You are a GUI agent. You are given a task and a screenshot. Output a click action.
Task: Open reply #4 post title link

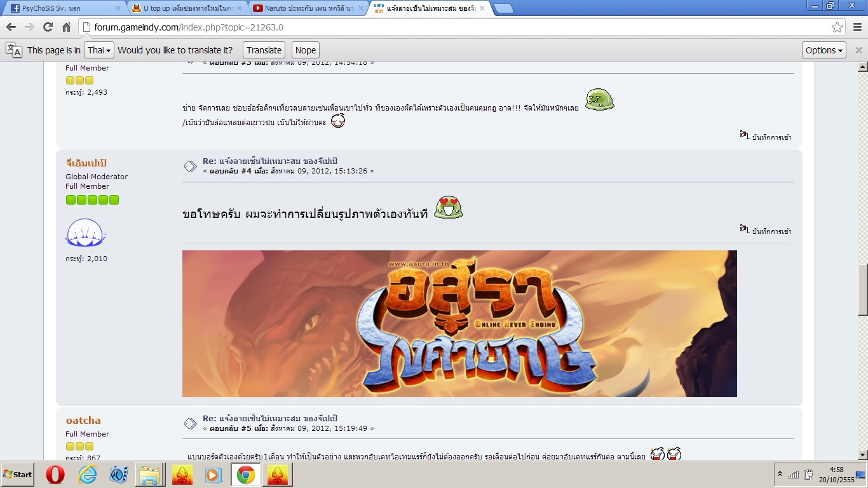[x=270, y=161]
